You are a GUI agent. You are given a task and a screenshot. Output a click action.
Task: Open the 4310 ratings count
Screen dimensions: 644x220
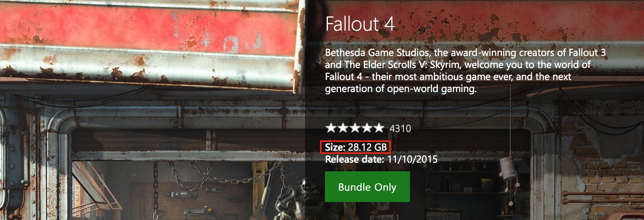[400, 129]
